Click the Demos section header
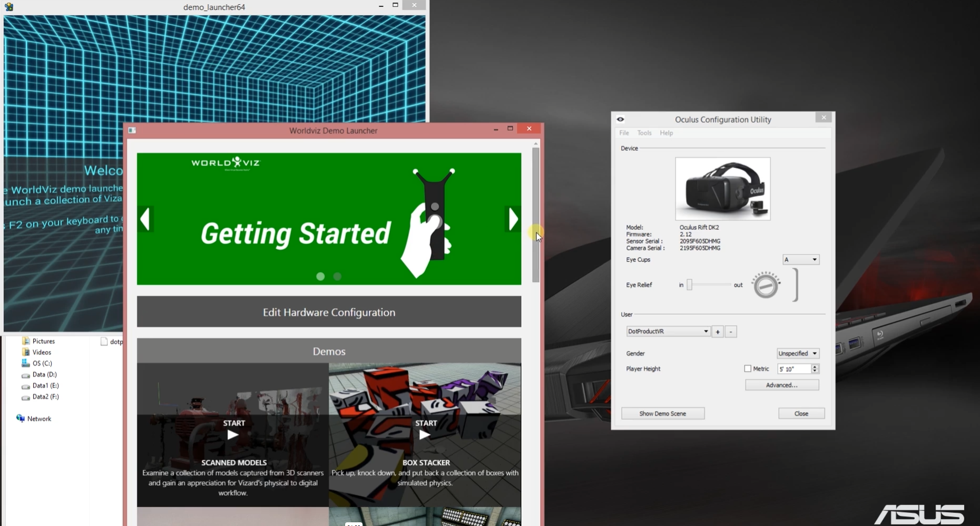This screenshot has width=980, height=526. 329,351
